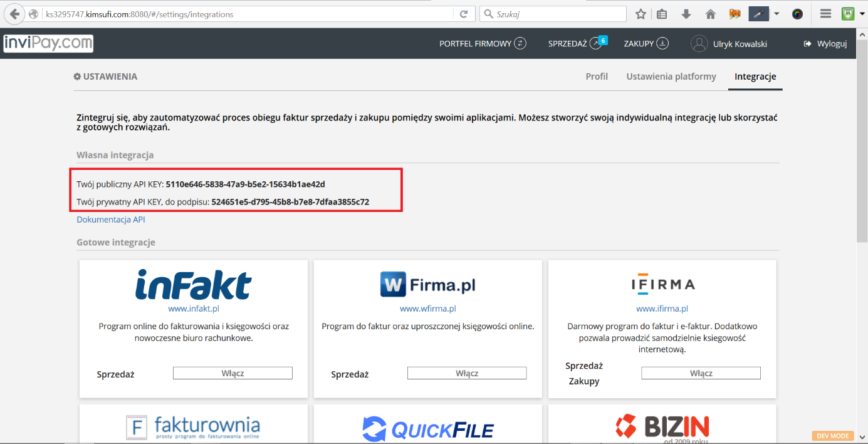868x444 pixels.
Task: Click the green shield extension icon
Action: tap(848, 14)
